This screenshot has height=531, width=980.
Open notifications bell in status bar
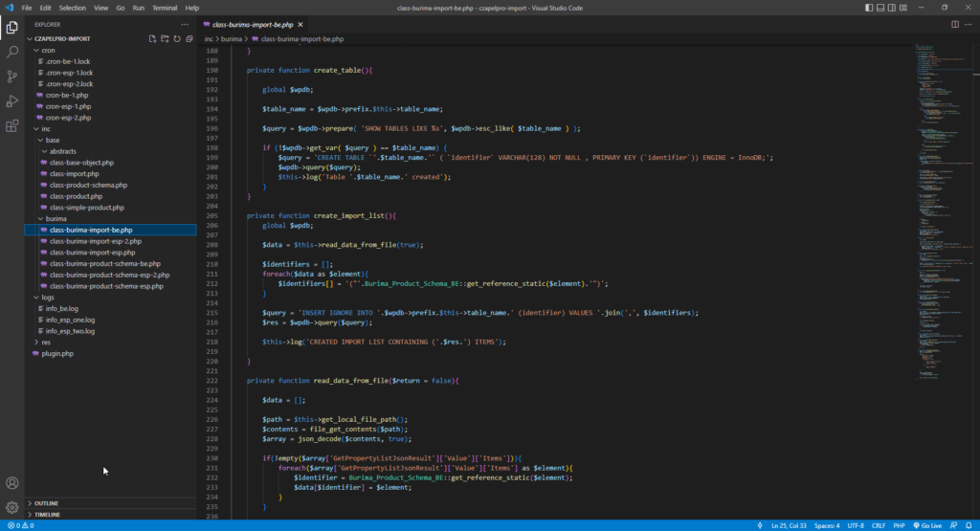click(x=969, y=525)
